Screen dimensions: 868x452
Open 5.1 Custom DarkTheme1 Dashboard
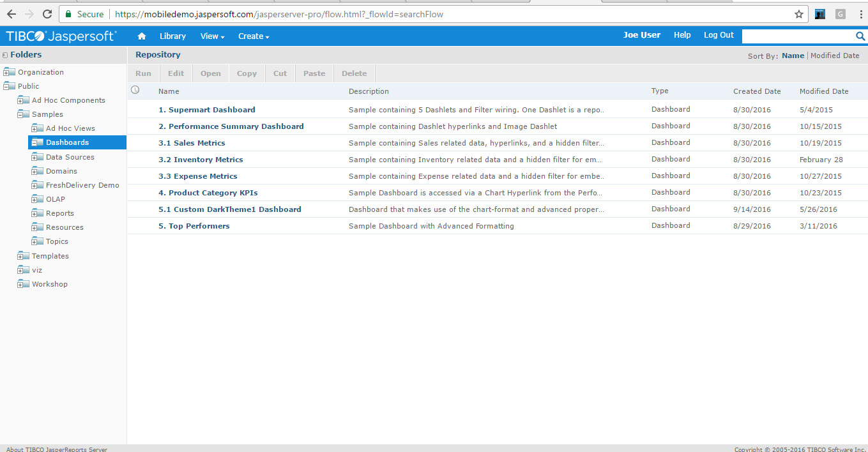point(230,209)
